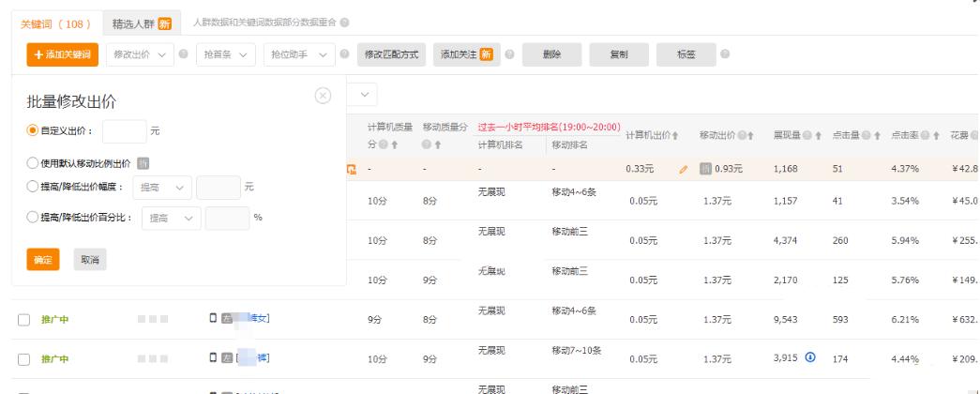
Task: Click the help icon after 标签 button
Action: 725,54
